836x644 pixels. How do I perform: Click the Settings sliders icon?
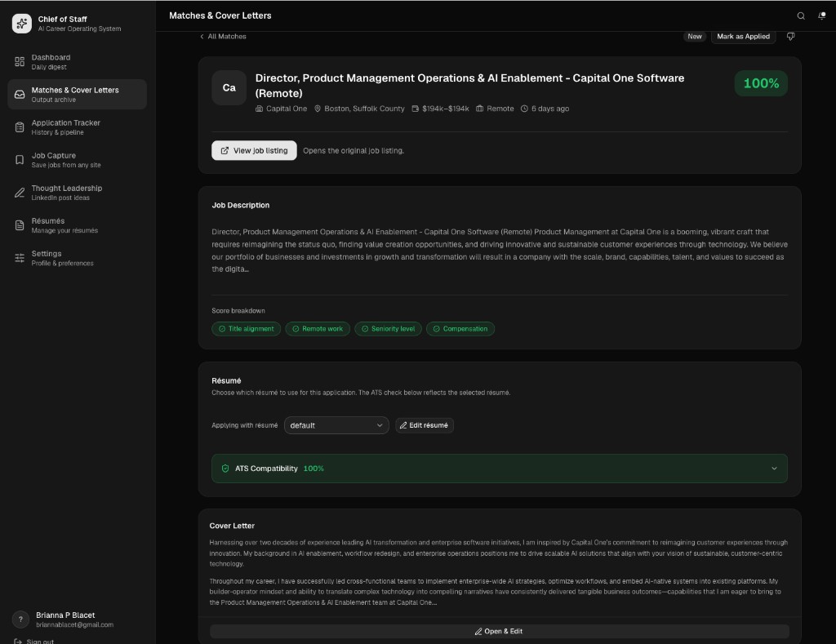pyautogui.click(x=20, y=258)
